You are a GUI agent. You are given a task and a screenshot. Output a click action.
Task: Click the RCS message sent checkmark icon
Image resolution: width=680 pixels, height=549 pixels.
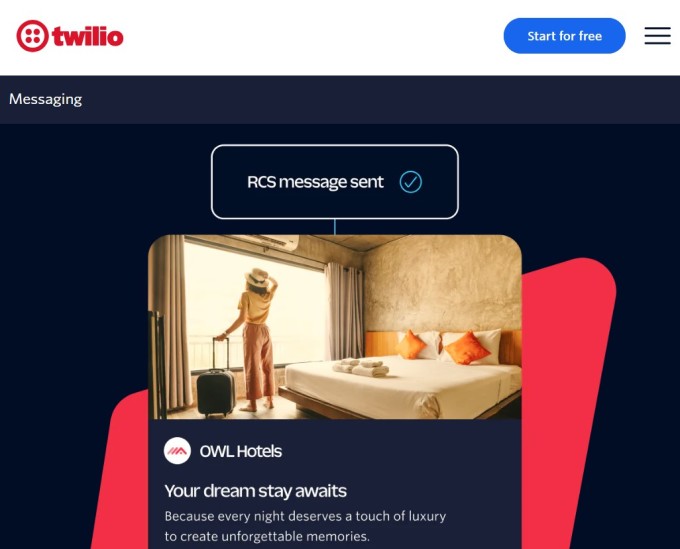click(x=410, y=182)
